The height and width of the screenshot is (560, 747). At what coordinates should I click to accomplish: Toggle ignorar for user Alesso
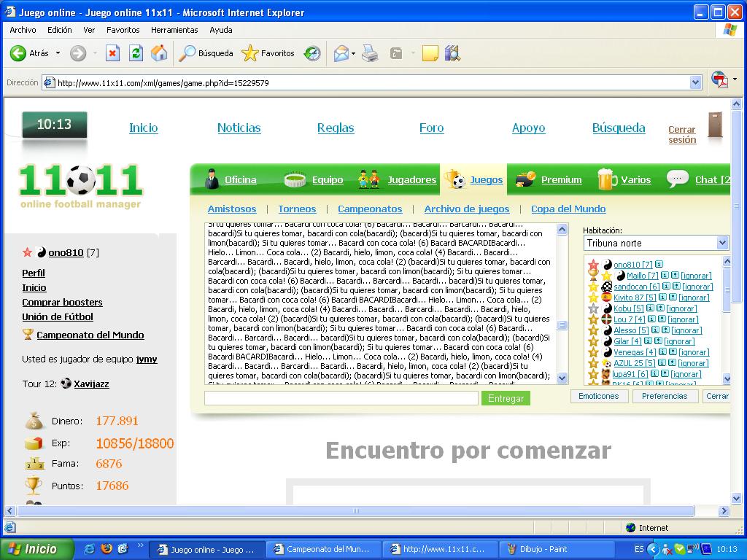[686, 330]
